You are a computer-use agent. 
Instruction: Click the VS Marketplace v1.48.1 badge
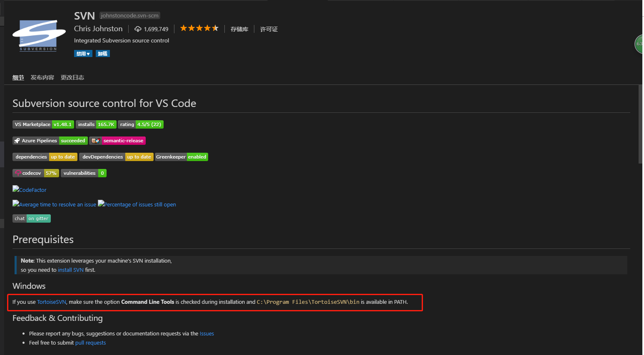(43, 124)
